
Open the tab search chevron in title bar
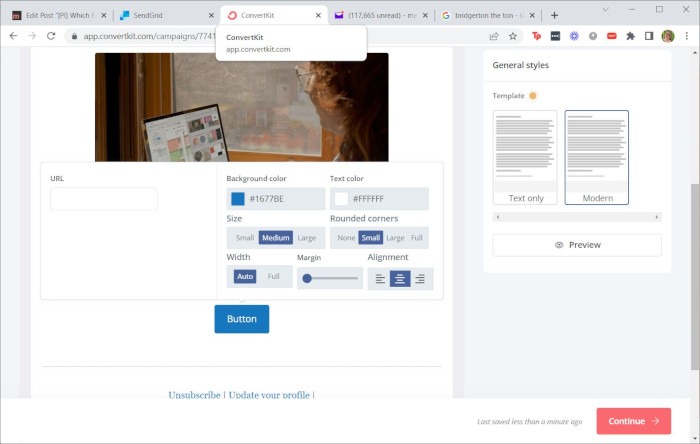[605, 9]
